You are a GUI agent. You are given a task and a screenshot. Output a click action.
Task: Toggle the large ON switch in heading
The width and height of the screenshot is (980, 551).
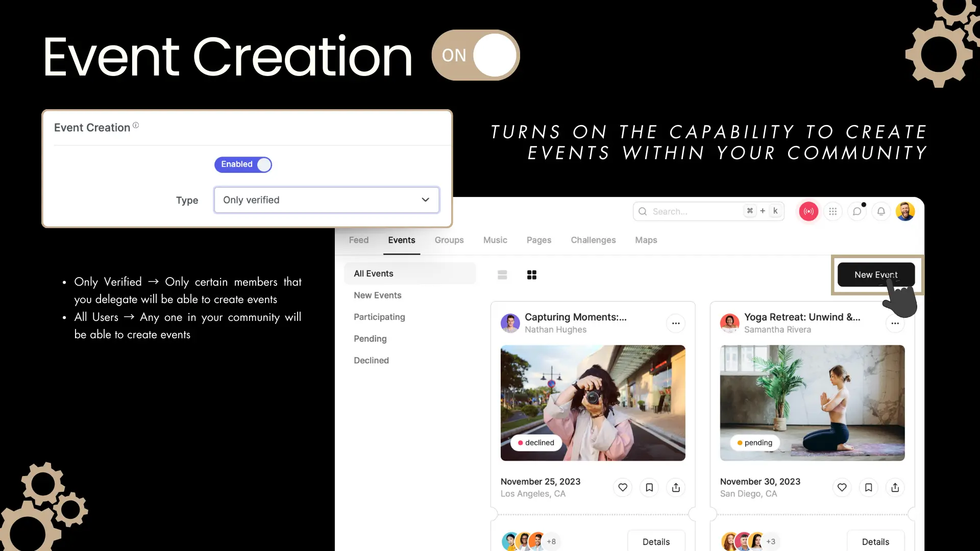(476, 55)
